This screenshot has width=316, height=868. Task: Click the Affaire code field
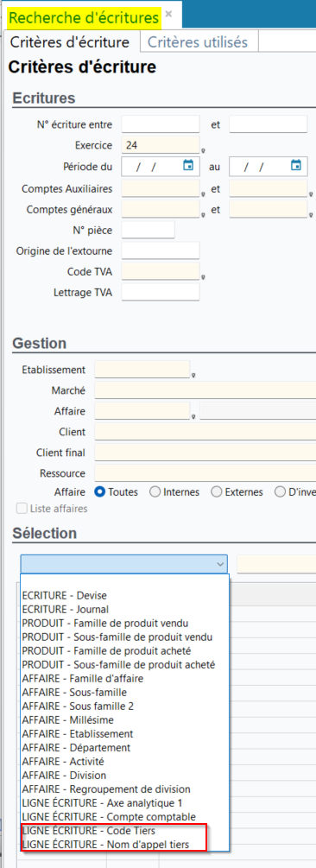coord(142,411)
